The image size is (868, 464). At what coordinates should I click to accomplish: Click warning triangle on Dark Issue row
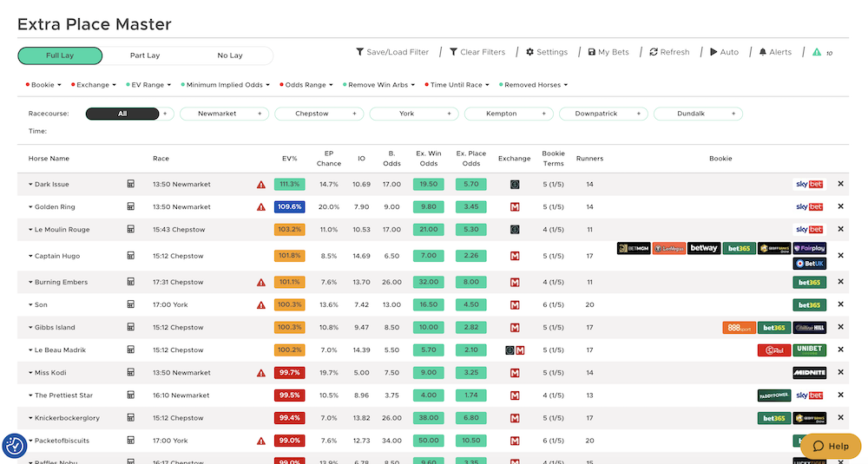coord(260,185)
